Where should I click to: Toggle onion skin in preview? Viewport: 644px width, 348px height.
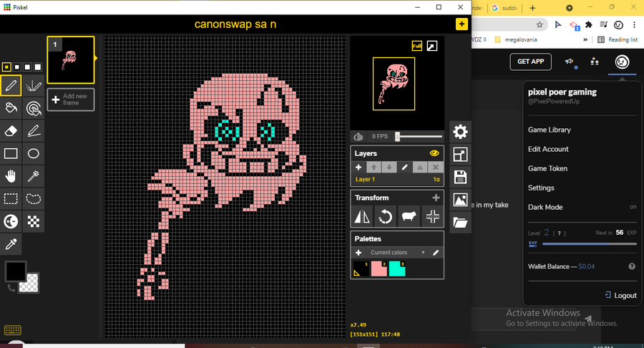358,136
